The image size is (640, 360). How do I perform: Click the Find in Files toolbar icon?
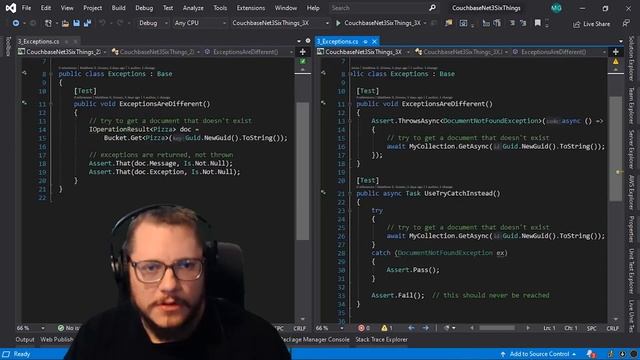(x=449, y=23)
